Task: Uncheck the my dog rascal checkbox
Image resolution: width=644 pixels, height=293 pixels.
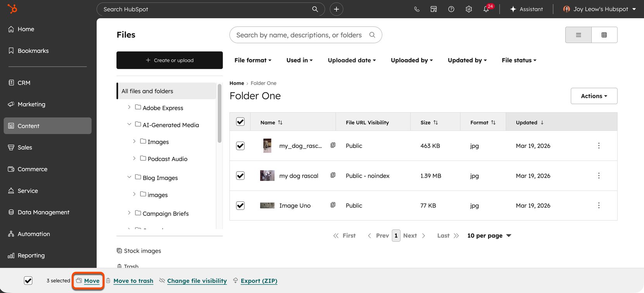Action: [241, 176]
